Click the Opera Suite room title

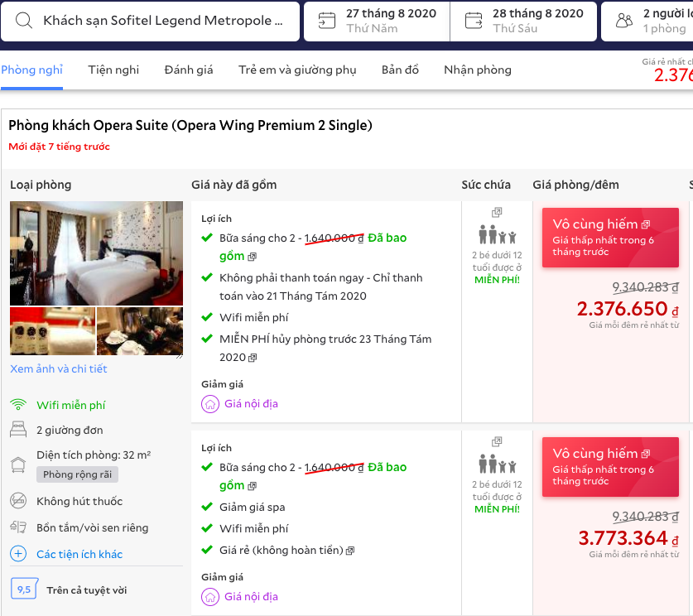click(190, 126)
